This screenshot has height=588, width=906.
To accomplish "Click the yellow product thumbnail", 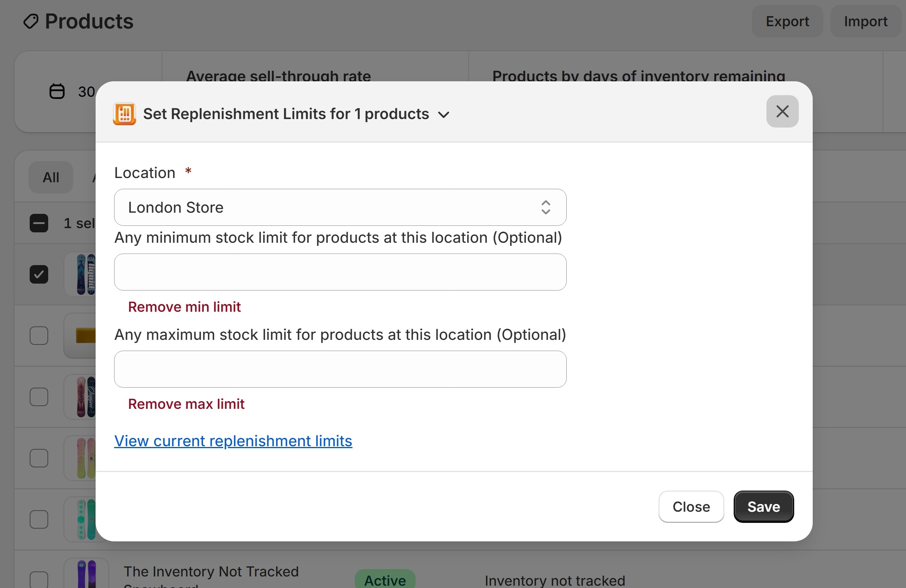I will tap(85, 336).
